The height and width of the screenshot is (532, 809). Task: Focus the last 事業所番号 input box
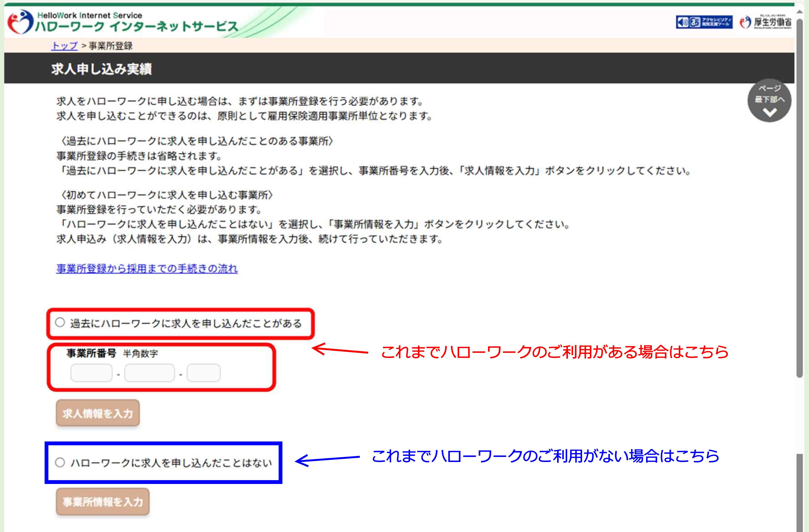(x=203, y=373)
